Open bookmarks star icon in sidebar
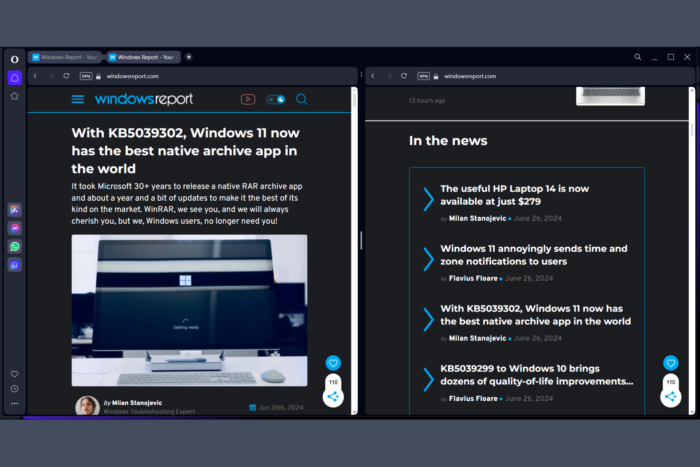Image resolution: width=700 pixels, height=467 pixels. pyautogui.click(x=15, y=96)
